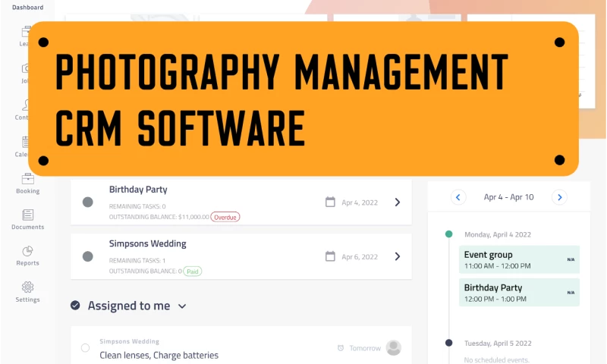Open the Booking briefcase icon in sidebar

coord(27,179)
